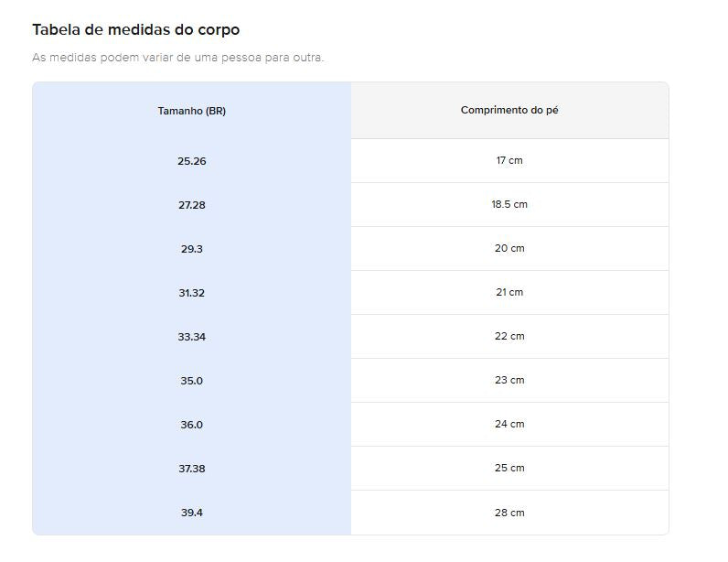Screen dimensions: 728x562
Task: Select the "25 cm" length value
Action: (x=509, y=468)
